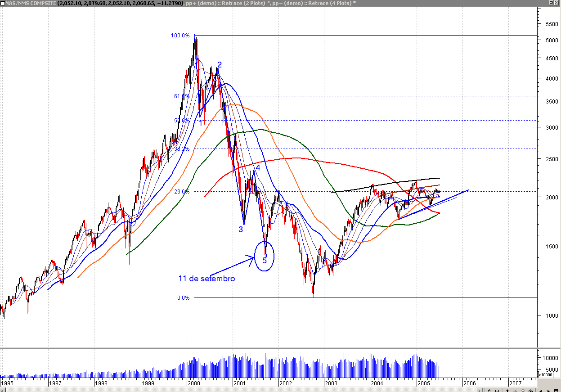Screen dimensions: 561x392
Task: Click the 2005 date axis label
Action: [x=423, y=383]
